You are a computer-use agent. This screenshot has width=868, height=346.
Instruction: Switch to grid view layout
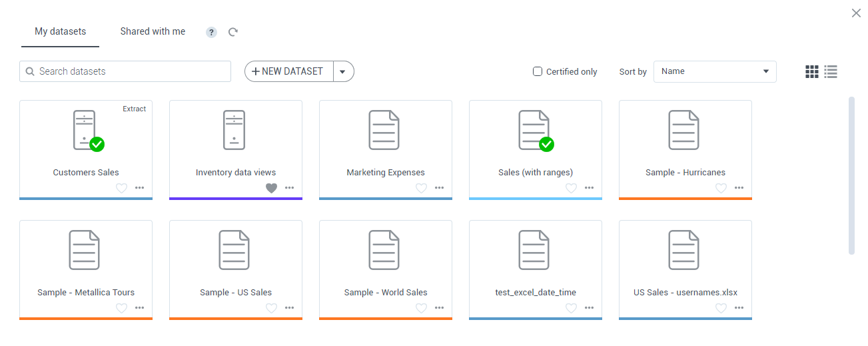811,71
